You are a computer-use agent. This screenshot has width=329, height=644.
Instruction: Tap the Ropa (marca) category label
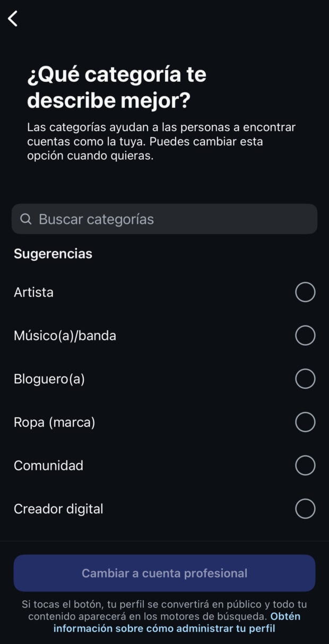pyautogui.click(x=54, y=422)
